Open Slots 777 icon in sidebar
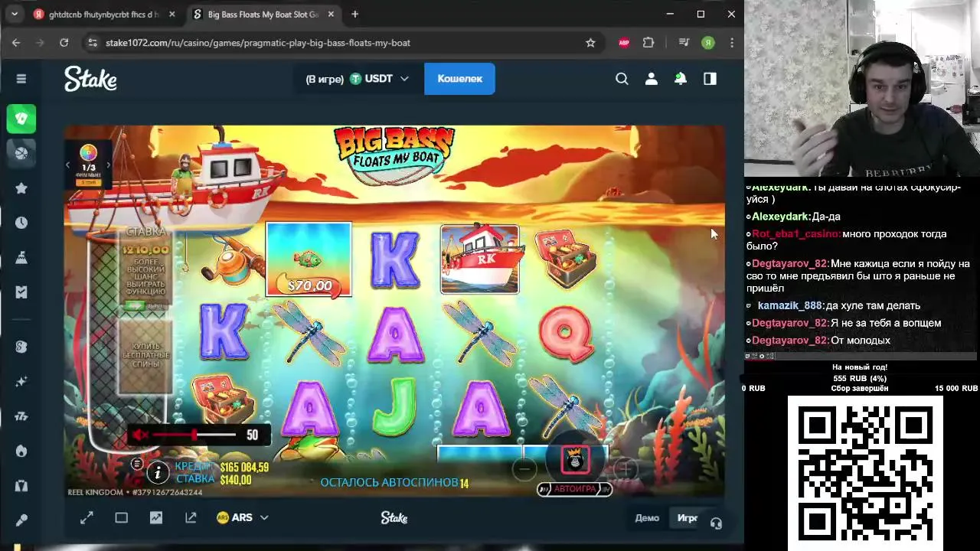 pos(21,416)
